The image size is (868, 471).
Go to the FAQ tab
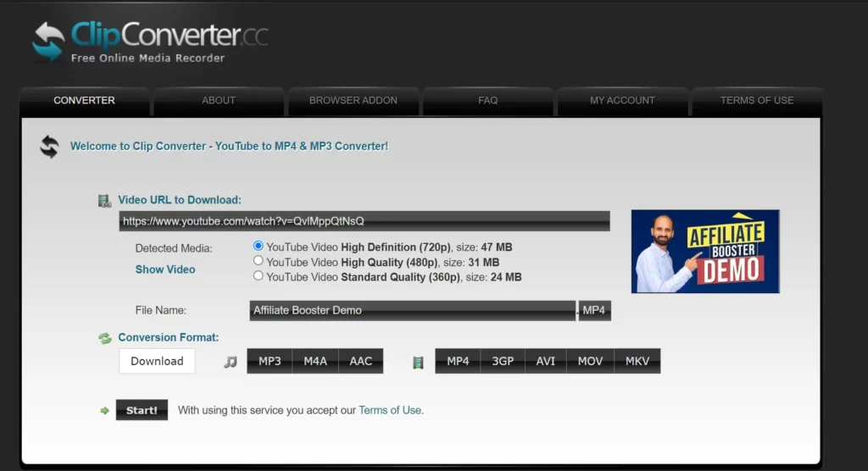(x=487, y=101)
